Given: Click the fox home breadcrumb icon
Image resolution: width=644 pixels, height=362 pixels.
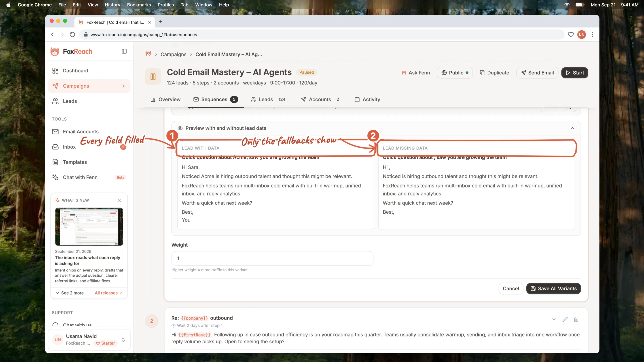Looking at the screenshot, I should (148, 54).
